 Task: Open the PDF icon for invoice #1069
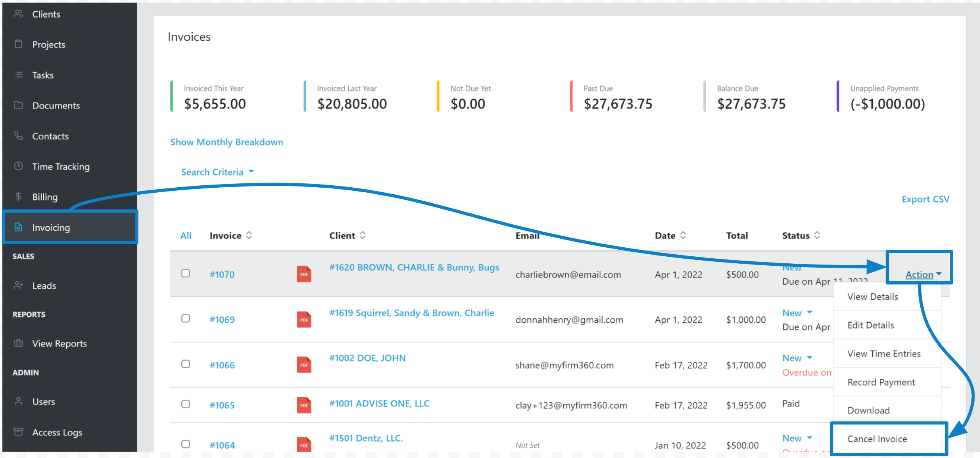304,319
